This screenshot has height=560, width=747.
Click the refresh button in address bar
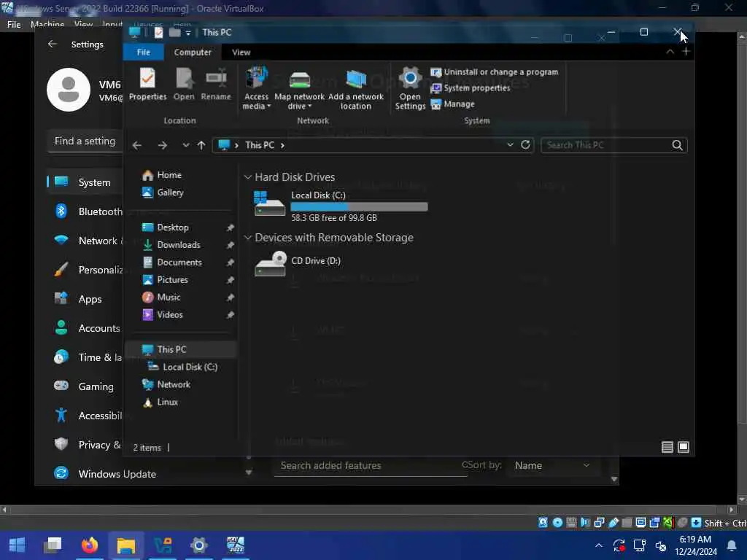click(525, 144)
